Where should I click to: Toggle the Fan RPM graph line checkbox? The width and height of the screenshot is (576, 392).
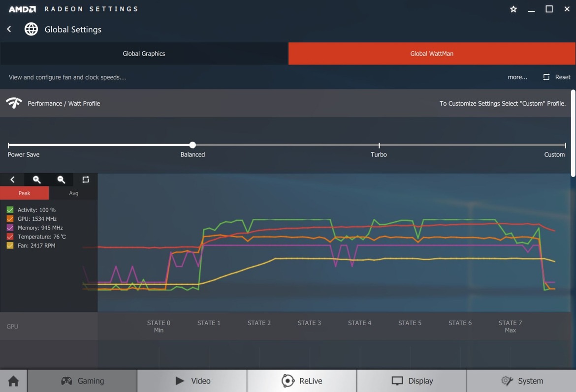coord(10,245)
